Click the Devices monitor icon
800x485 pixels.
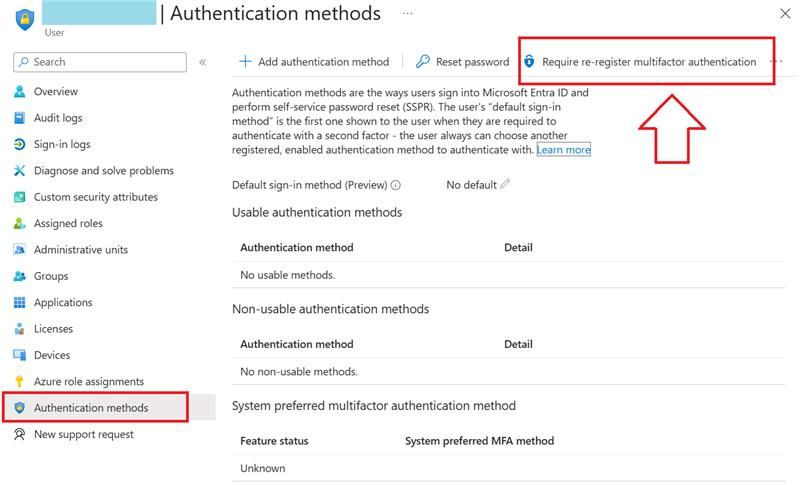pos(19,355)
